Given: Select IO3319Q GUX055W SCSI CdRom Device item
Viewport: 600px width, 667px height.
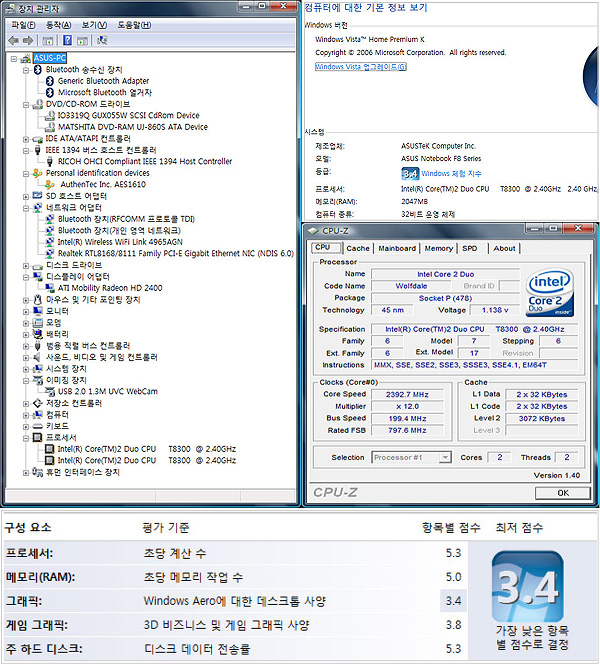Looking at the screenshot, I should [129, 115].
